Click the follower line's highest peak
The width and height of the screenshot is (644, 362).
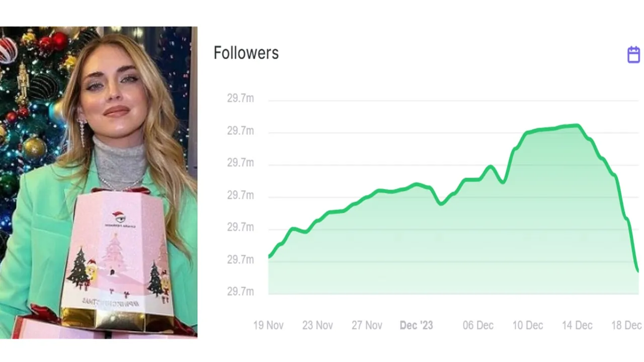(x=578, y=125)
